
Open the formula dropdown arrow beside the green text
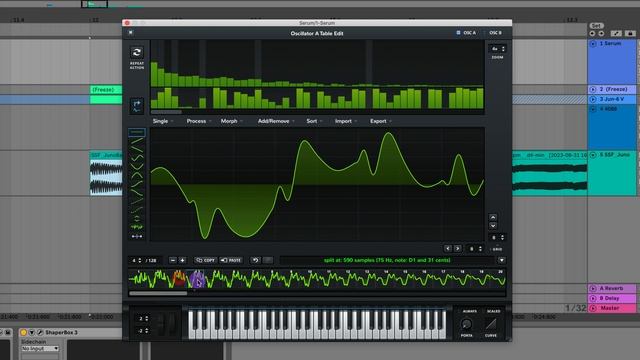502,260
